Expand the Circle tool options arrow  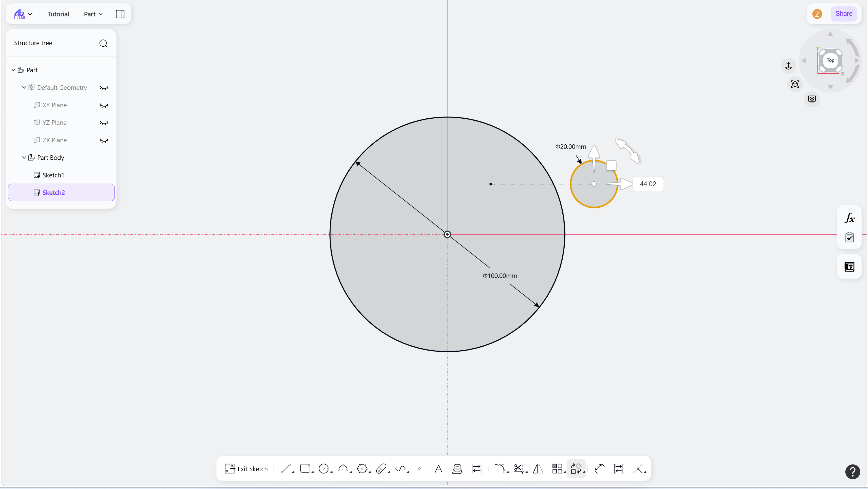click(x=331, y=472)
